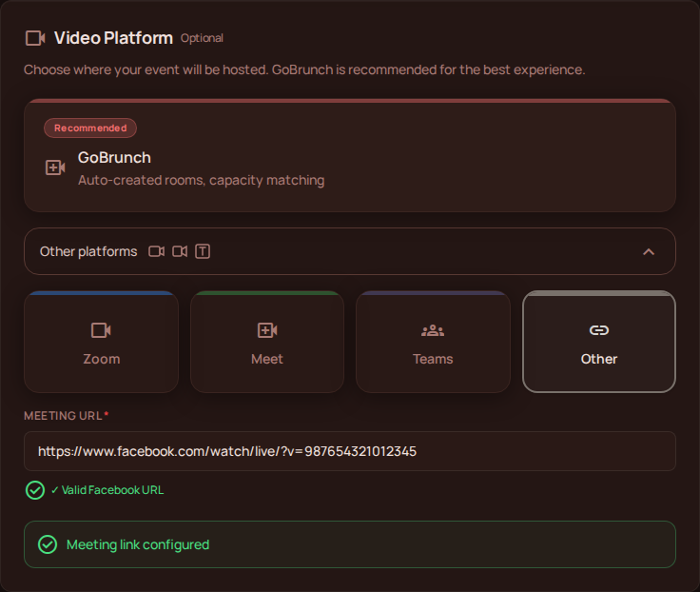The width and height of the screenshot is (700, 592).
Task: Click the link icon in Other card
Action: [x=599, y=330]
